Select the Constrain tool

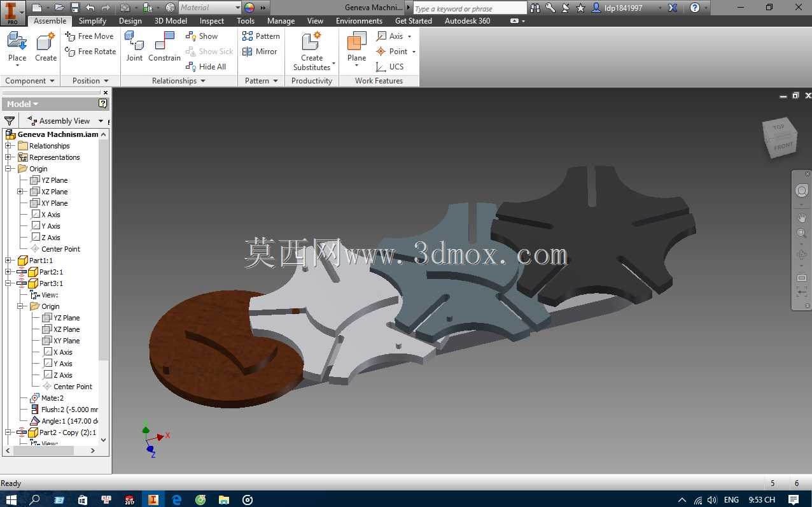point(164,46)
